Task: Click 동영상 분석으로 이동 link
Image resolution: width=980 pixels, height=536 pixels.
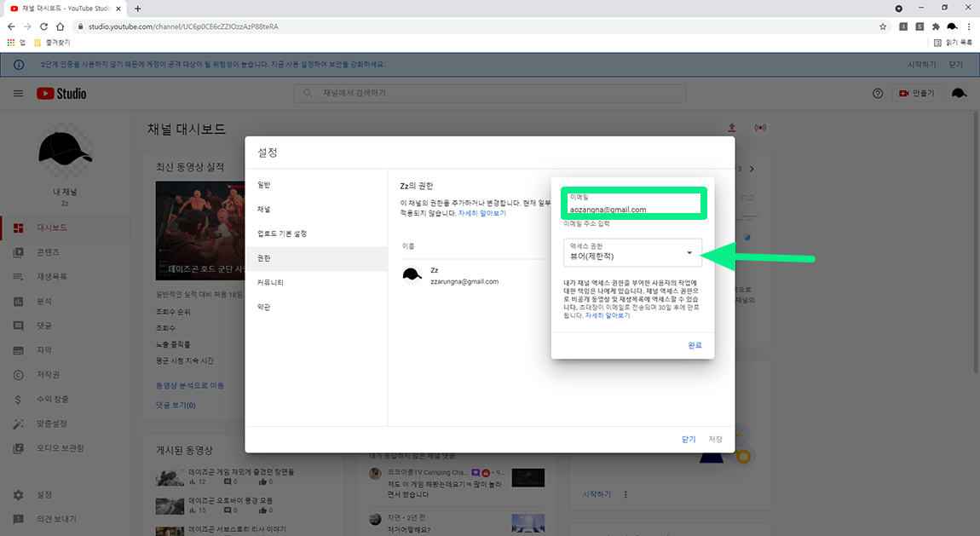Action: pyautogui.click(x=189, y=385)
